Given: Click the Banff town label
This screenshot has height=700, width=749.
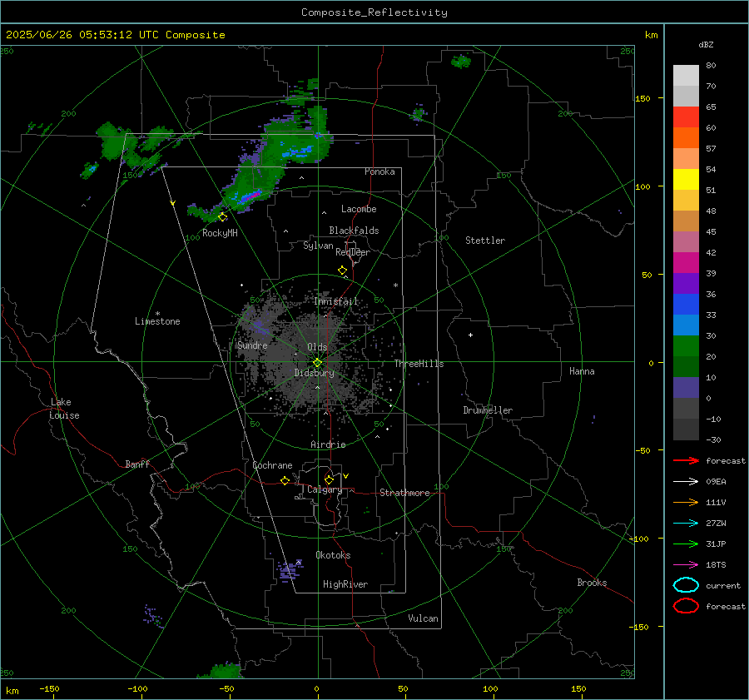Looking at the screenshot, I should click(x=137, y=464).
